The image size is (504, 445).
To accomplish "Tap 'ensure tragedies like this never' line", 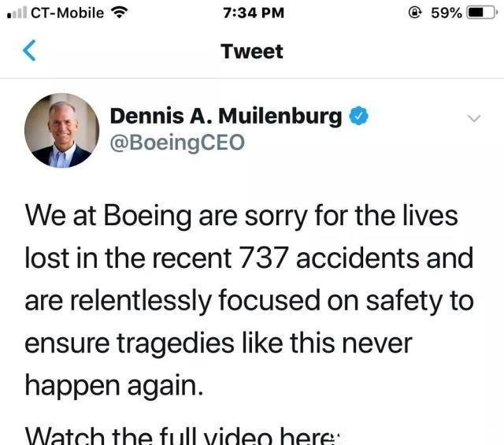I will [x=216, y=343].
